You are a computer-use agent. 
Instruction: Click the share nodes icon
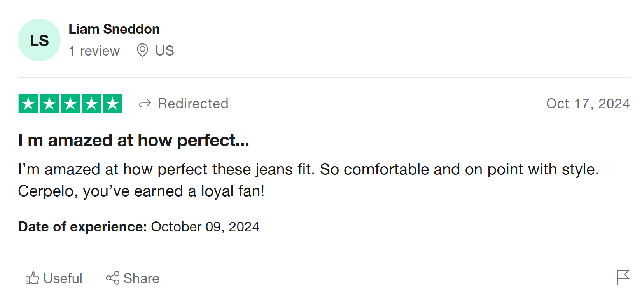113,278
